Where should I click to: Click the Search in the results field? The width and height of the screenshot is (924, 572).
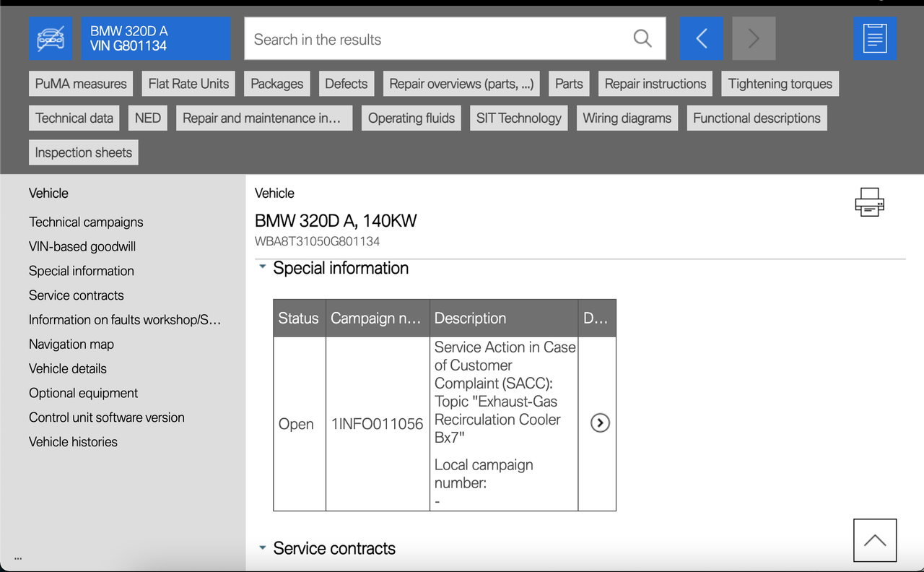(x=455, y=39)
